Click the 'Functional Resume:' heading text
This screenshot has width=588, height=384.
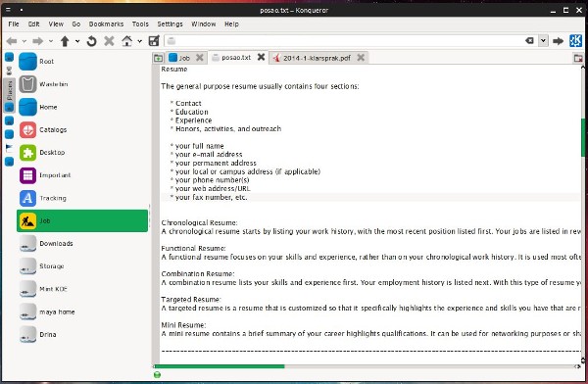point(193,248)
